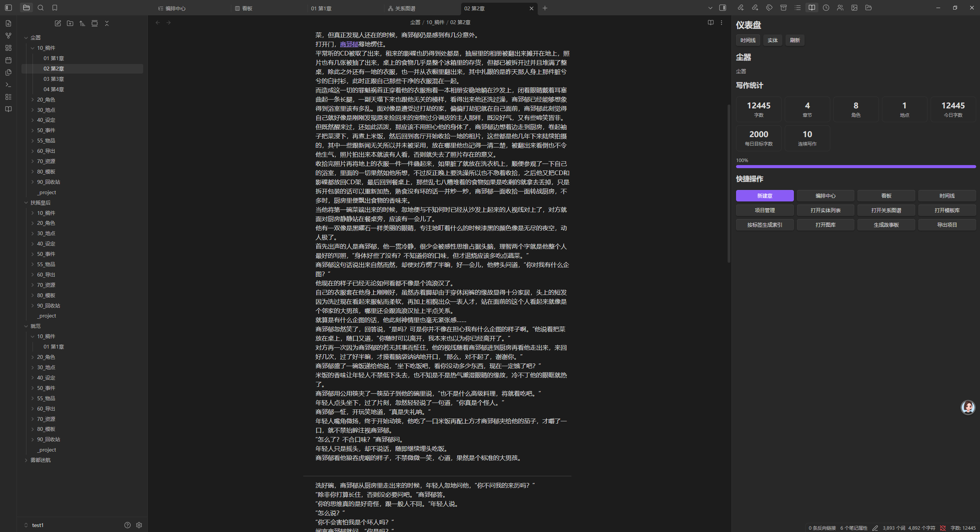This screenshot has width=980, height=532.
Task: Expand the 雾都迷航 folder
Action: (40, 460)
